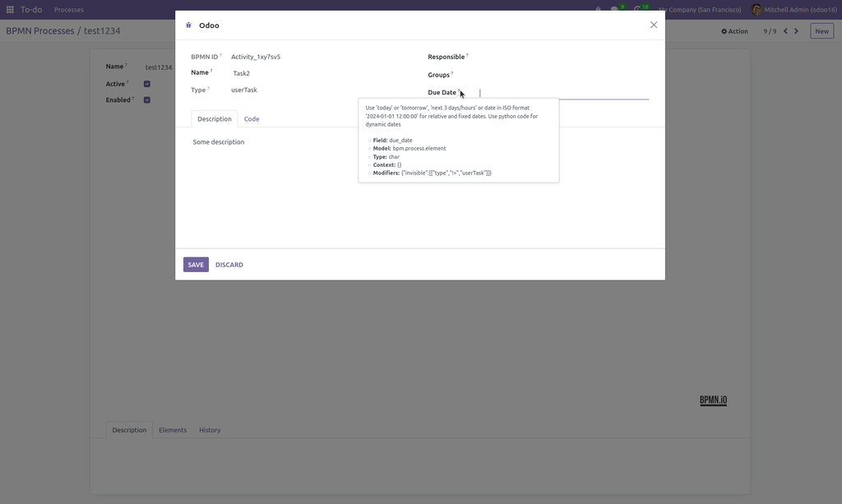
Task: Uncheck the Active checkbox
Action: 147,84
